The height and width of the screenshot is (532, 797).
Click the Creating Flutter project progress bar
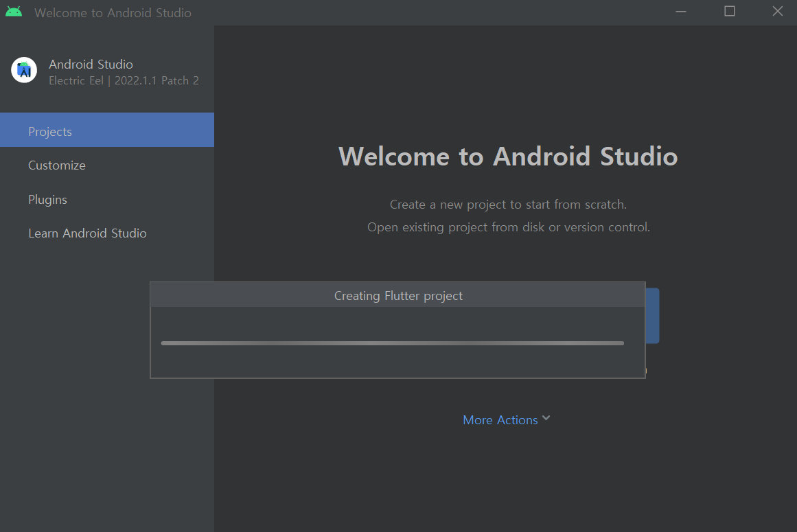click(393, 343)
